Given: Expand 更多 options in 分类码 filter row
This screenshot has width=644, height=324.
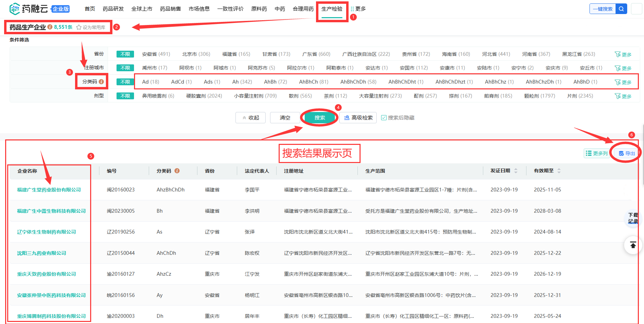Looking at the screenshot, I should (x=623, y=83).
